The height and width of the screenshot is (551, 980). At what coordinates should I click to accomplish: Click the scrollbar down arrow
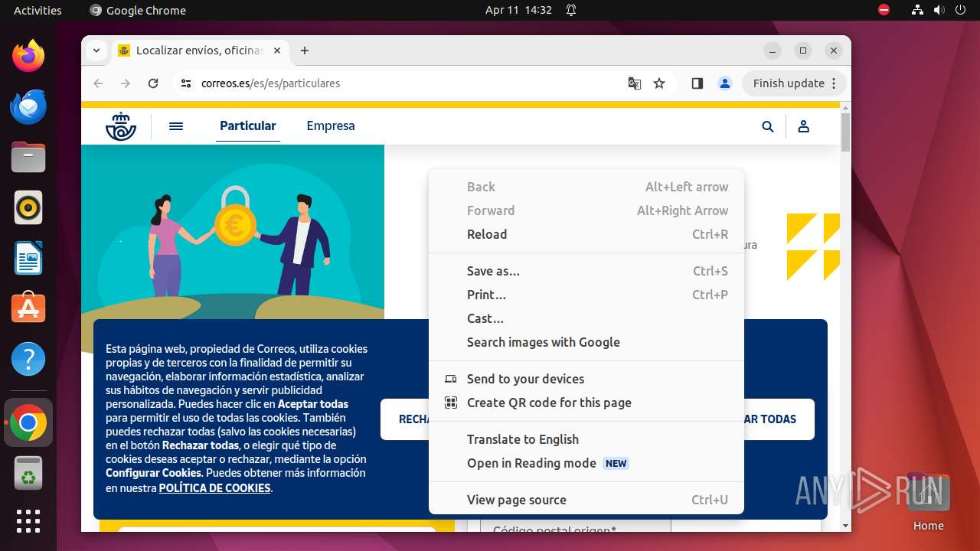point(845,526)
